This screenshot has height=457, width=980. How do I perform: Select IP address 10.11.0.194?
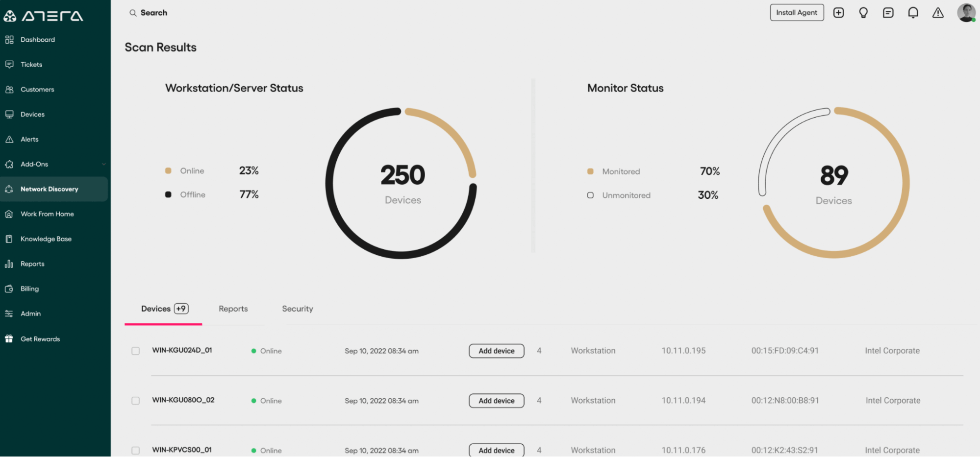[x=683, y=401]
